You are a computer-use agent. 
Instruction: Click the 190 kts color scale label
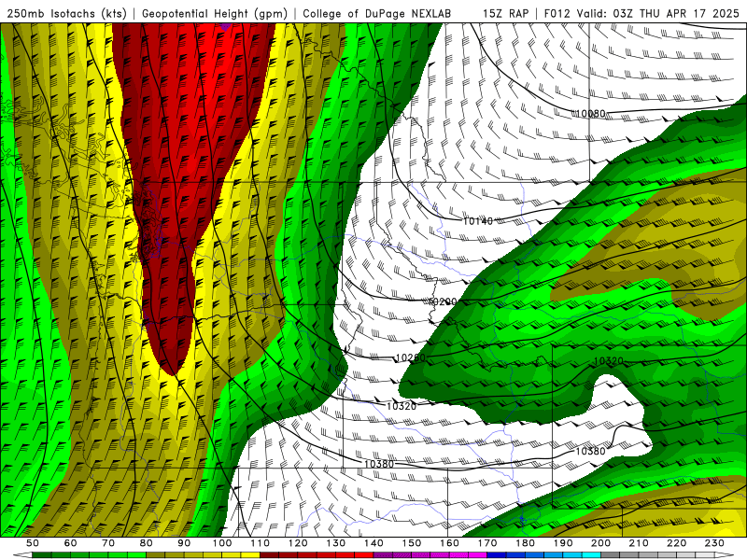563,543
